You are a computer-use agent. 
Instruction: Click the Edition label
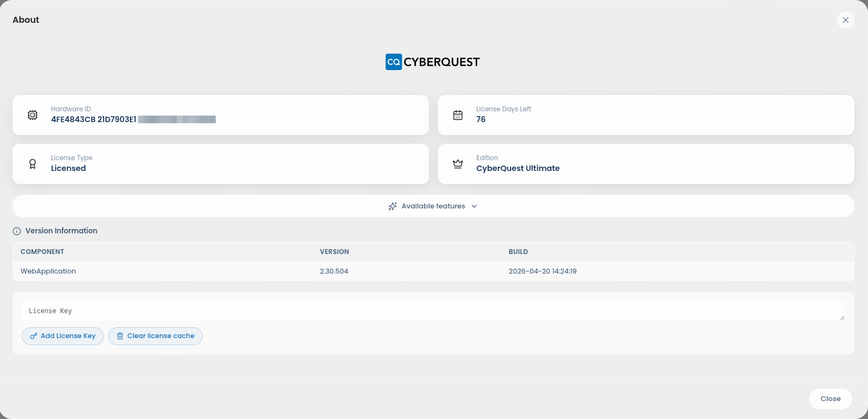pos(487,158)
